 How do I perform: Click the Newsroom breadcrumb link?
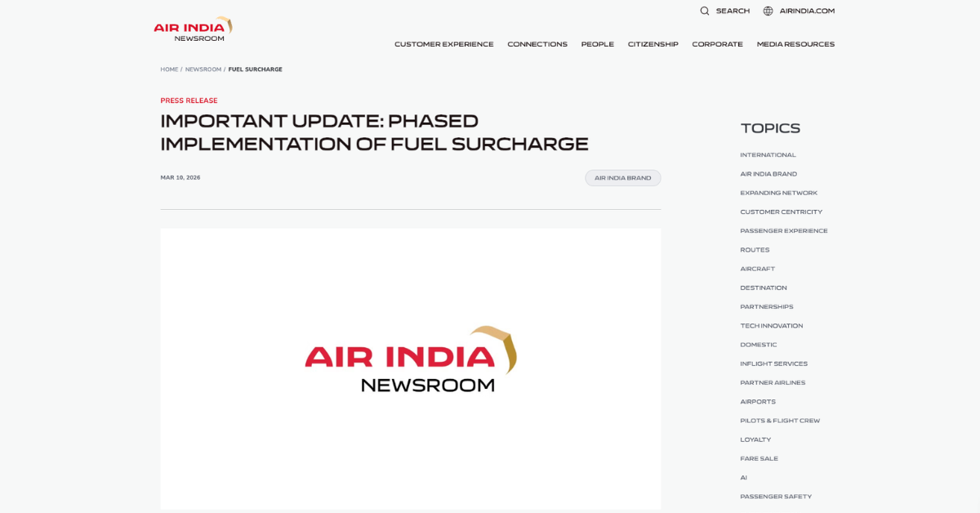[203, 69]
